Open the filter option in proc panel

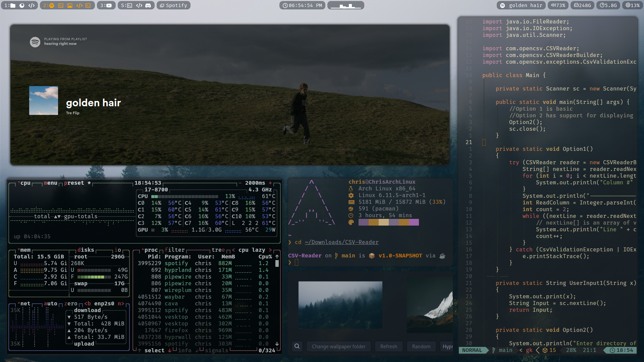174,250
